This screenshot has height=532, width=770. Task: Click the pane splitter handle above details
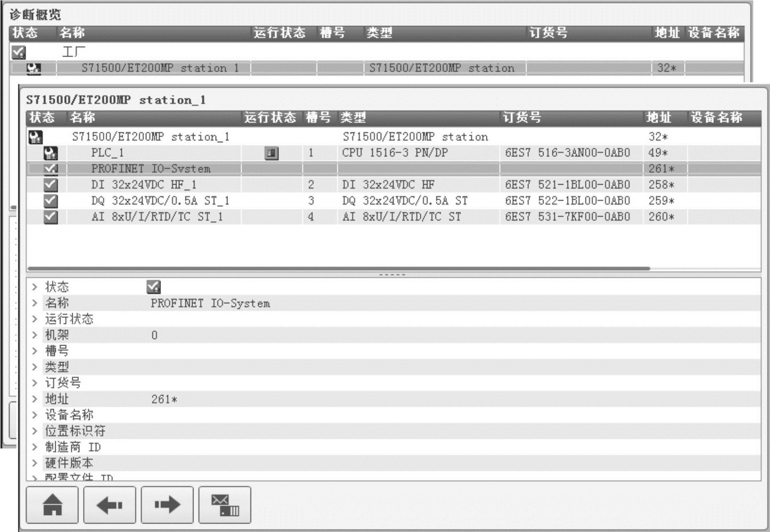coord(392,275)
